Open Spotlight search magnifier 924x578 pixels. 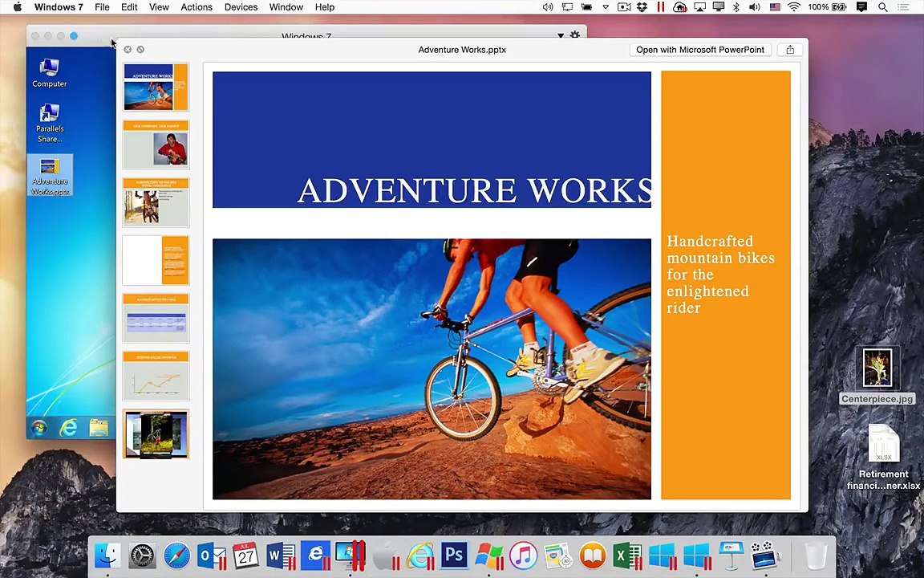tap(883, 7)
